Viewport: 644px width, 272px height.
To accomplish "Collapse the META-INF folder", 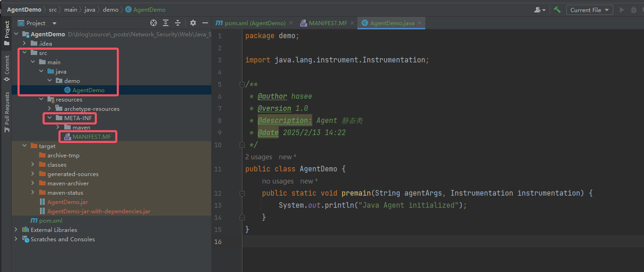I will pyautogui.click(x=50, y=118).
